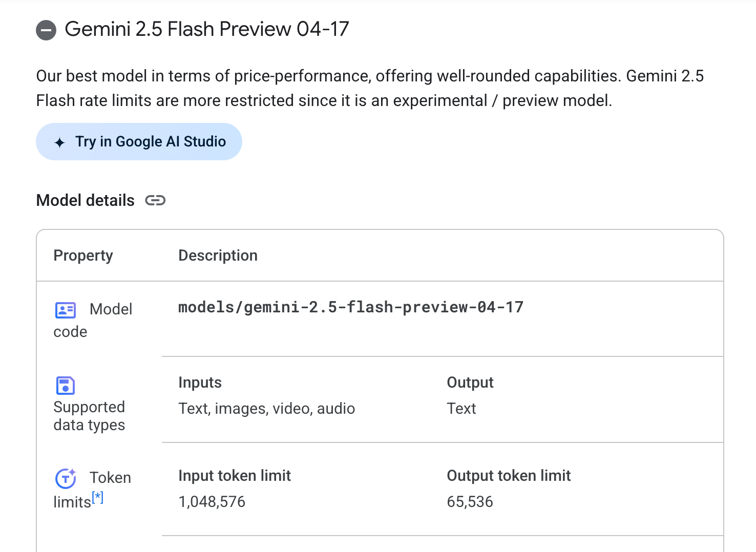Viewport: 756px width, 552px height.
Task: Click the Model code ID card icon
Action: [65, 309]
